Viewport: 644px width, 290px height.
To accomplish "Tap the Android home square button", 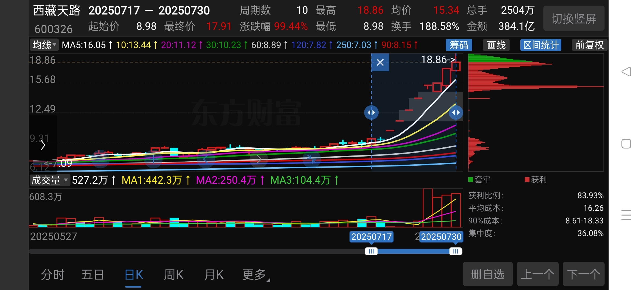I will [626, 144].
